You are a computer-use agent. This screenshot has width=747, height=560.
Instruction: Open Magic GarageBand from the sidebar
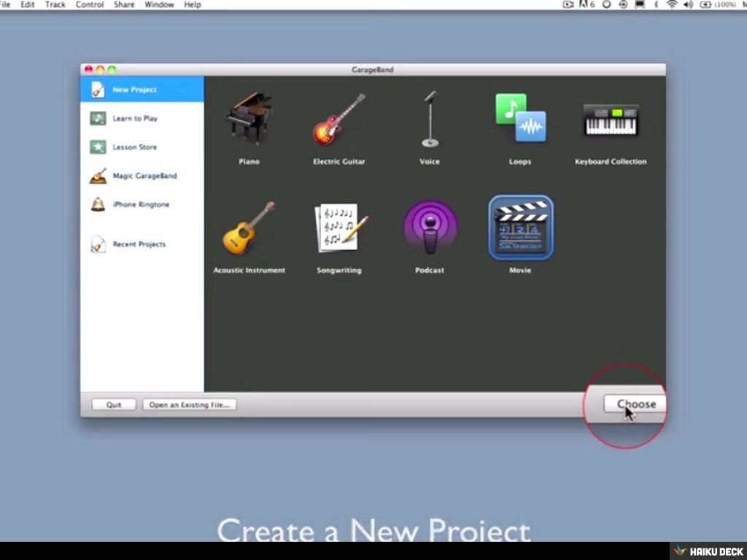pyautogui.click(x=142, y=176)
